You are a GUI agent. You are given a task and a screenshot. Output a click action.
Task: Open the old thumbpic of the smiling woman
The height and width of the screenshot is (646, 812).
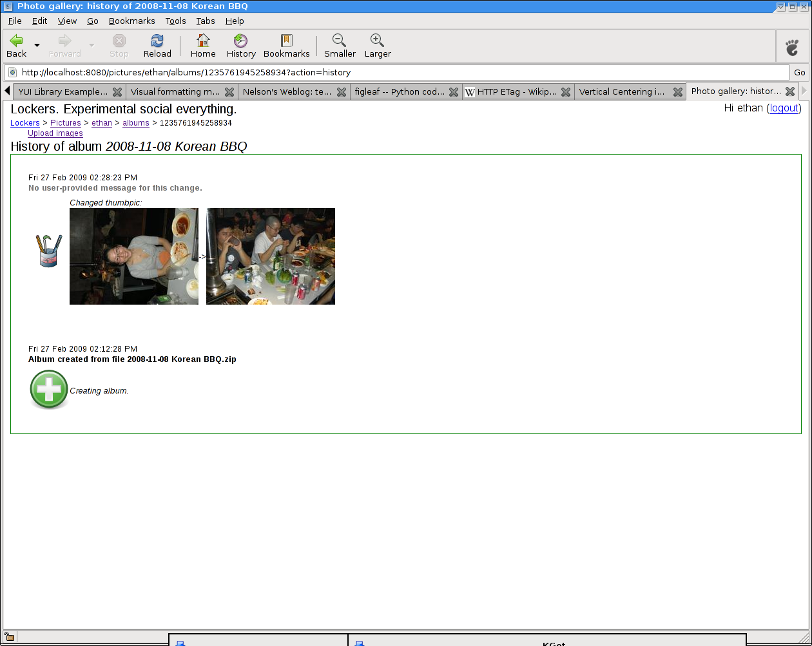click(134, 256)
